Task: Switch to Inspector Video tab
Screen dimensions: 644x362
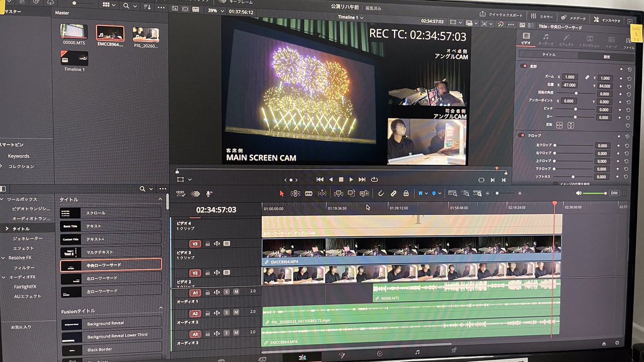Action: [x=526, y=38]
